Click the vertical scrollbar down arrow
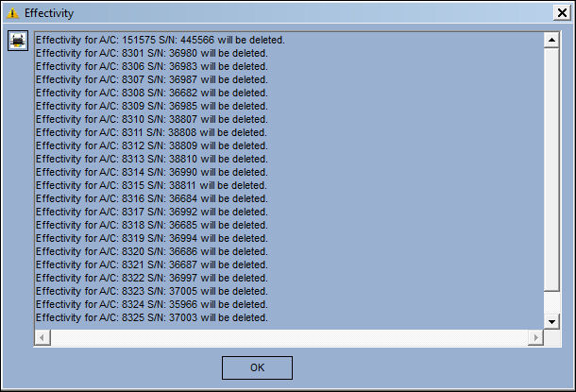Screen dimensions: 576x392 click(551, 321)
